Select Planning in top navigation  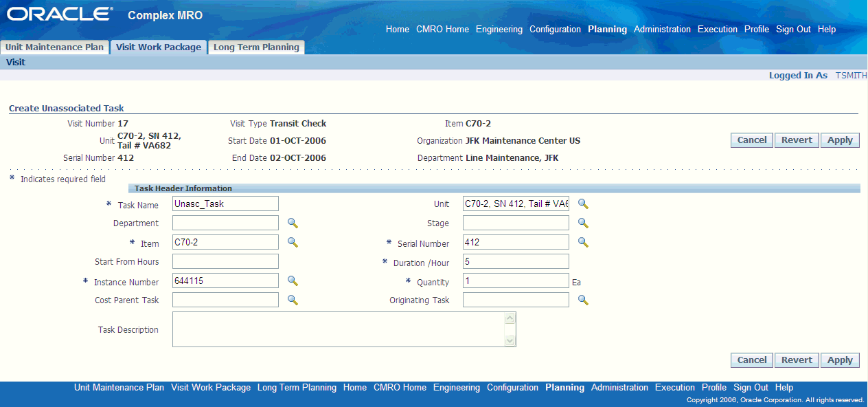607,29
